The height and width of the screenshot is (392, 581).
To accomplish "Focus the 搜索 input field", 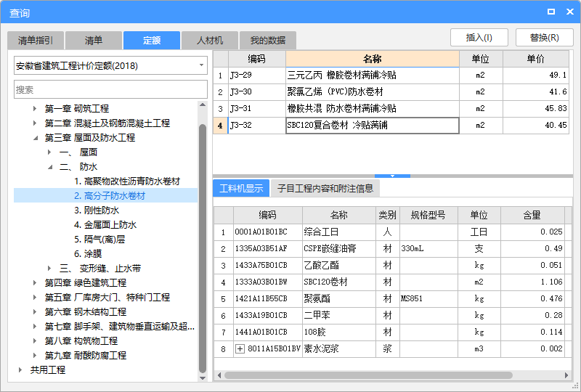I will coord(110,89).
